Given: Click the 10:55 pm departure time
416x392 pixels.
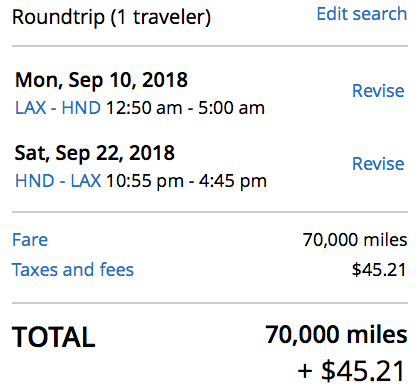Looking at the screenshot, I should pyautogui.click(x=145, y=181).
